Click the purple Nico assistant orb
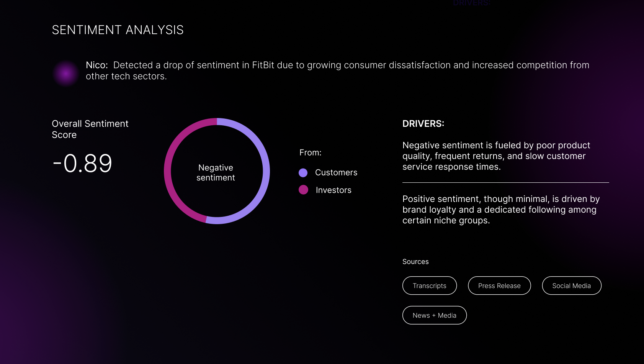 [66, 73]
